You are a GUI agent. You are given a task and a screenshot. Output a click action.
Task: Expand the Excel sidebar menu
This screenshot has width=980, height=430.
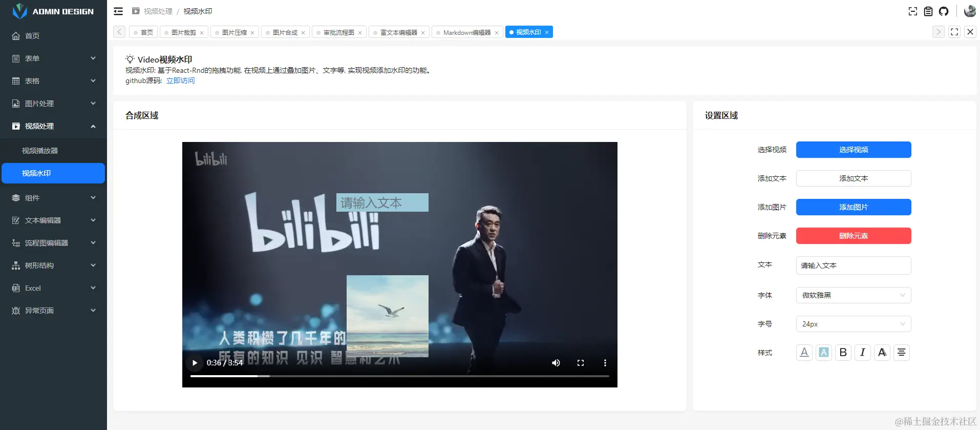[53, 288]
